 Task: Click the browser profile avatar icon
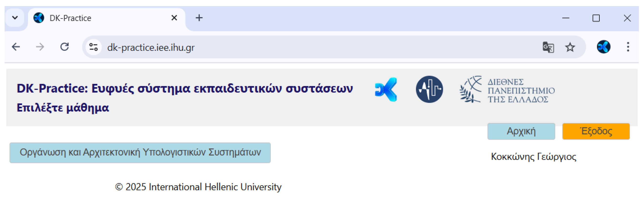click(603, 47)
